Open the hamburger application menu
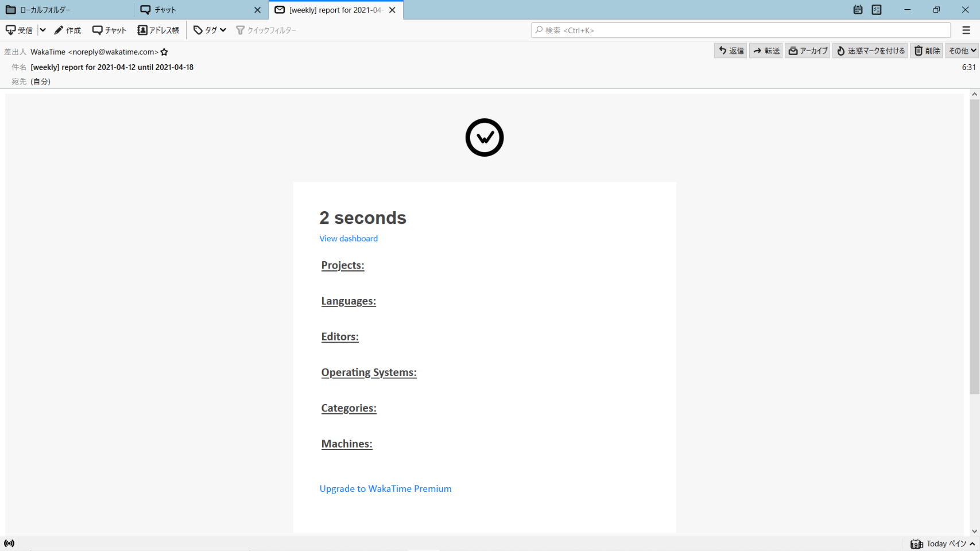 966,30
